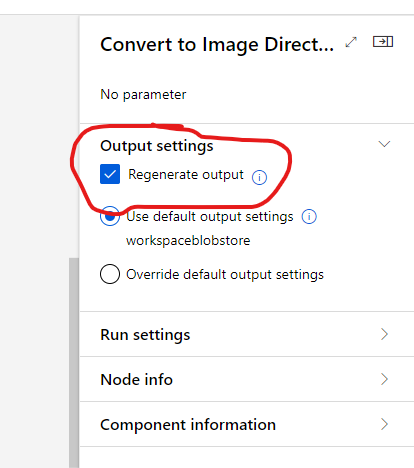
Task: Click the expand panel diagonal arrow icon
Action: (x=351, y=42)
